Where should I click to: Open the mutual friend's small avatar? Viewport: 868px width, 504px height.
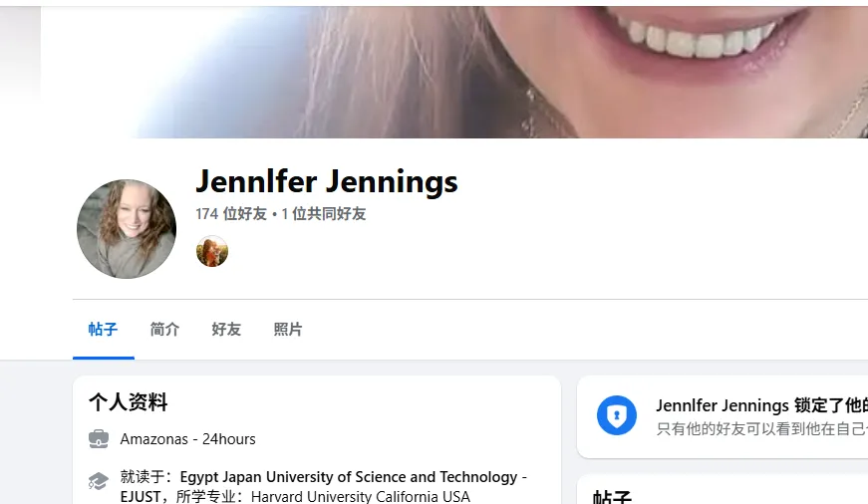[212, 251]
